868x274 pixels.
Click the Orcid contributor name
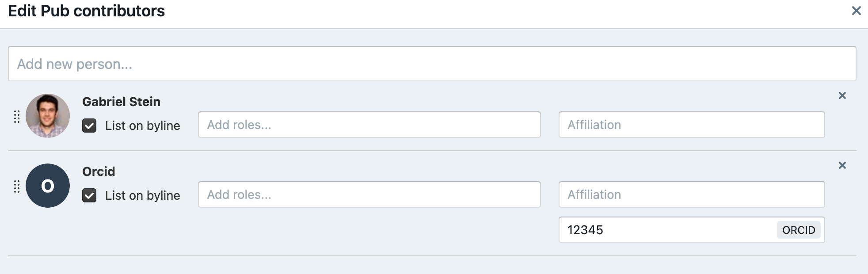pyautogui.click(x=99, y=171)
